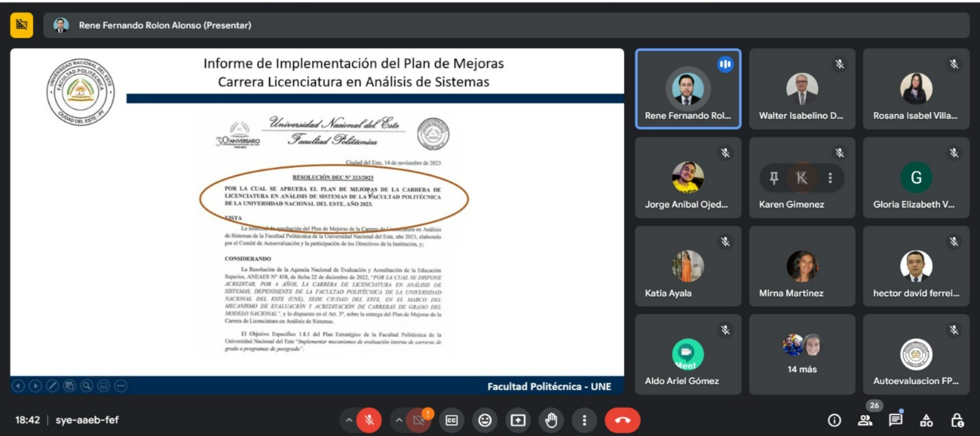Select Walter Isabelino D... participant tile
The width and height of the screenshot is (980, 436).
point(802,89)
